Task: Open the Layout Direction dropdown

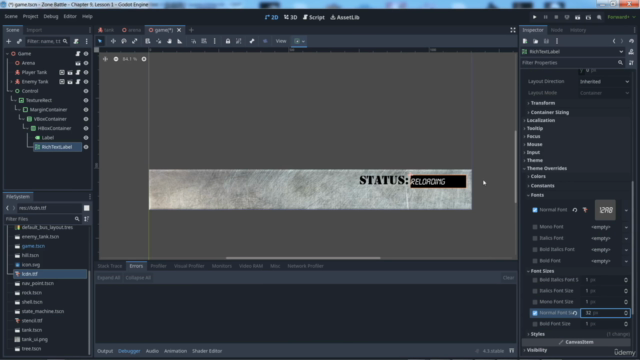Action: (x=604, y=82)
